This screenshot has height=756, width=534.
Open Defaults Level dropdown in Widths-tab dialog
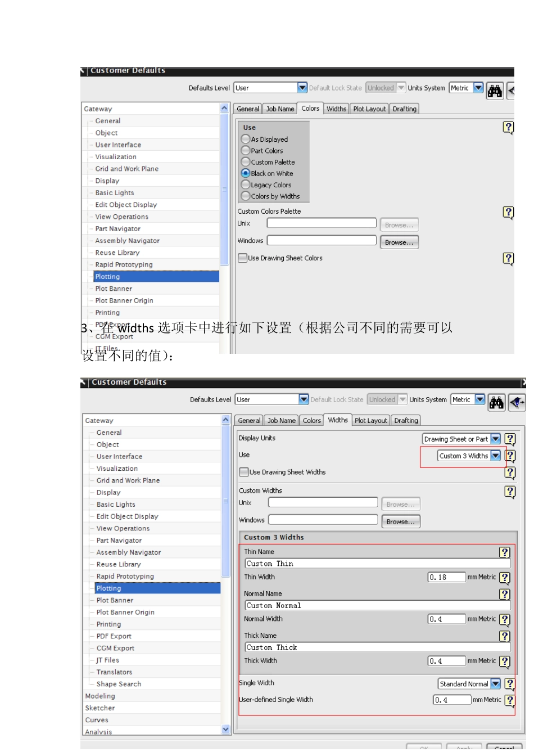(304, 399)
